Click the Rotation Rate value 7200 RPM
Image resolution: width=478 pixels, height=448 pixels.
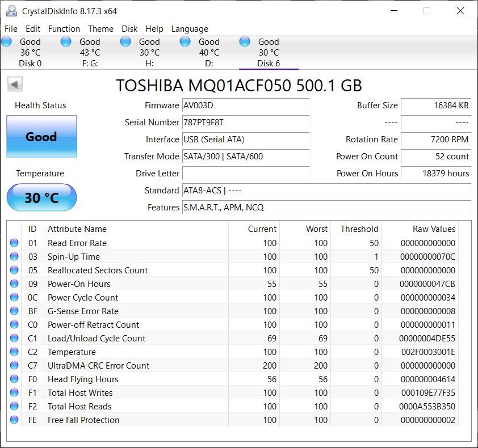pos(436,140)
